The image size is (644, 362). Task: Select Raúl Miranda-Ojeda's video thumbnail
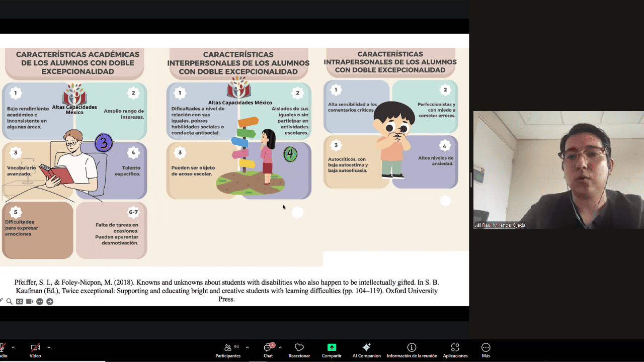(558, 170)
